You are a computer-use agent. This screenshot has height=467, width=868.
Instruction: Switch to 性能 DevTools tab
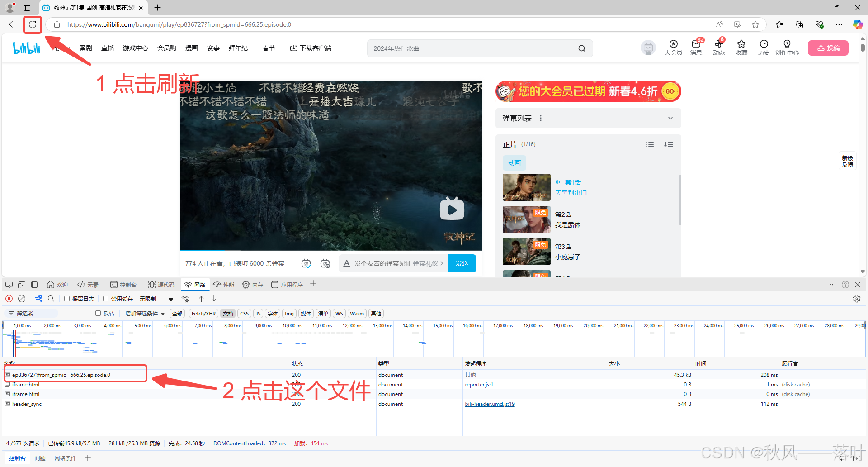(x=224, y=285)
